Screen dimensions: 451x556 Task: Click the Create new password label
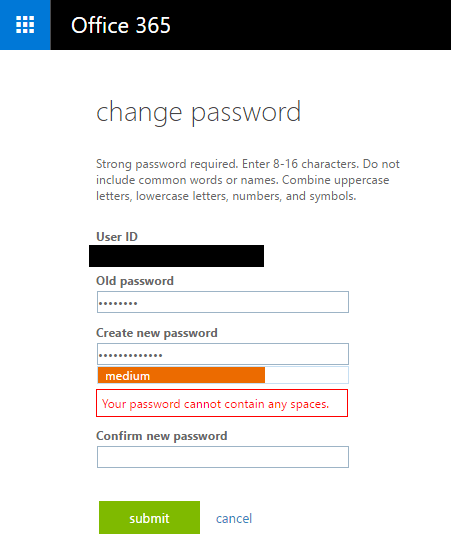pos(157,333)
